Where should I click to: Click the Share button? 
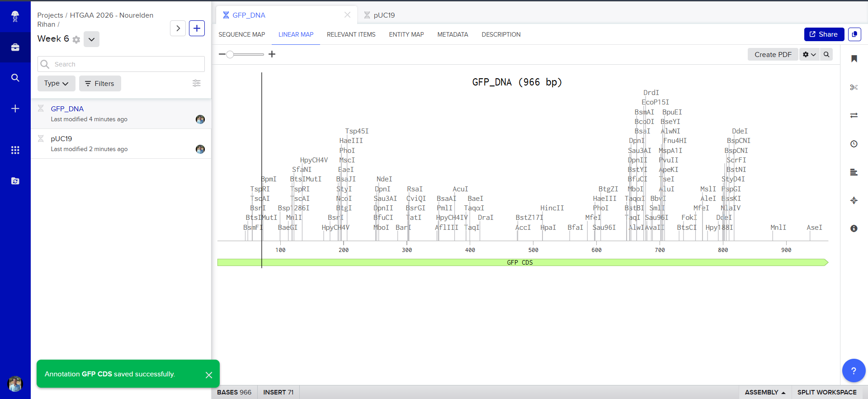pos(824,34)
